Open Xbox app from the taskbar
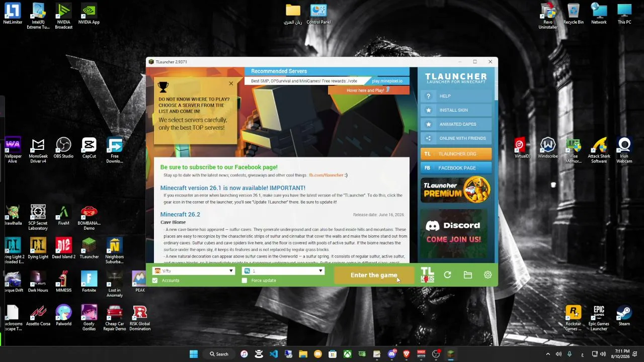The height and width of the screenshot is (362, 644). [347, 354]
